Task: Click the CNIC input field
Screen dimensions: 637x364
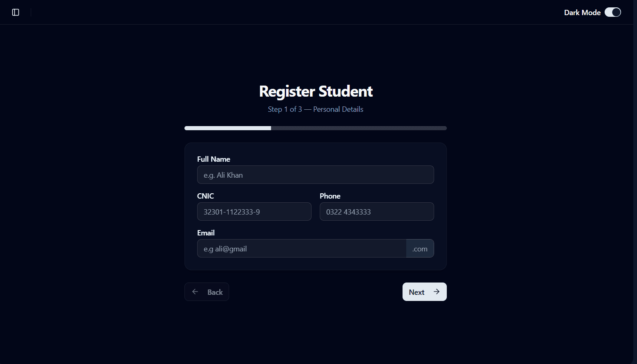Action: [x=254, y=211]
